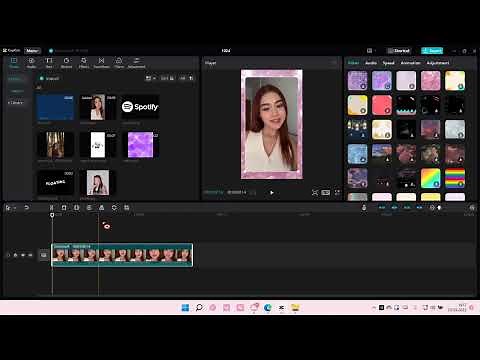Switch to the Adjustment properties tab
Image resolution: width=480 pixels, height=360 pixels.
pos(438,63)
